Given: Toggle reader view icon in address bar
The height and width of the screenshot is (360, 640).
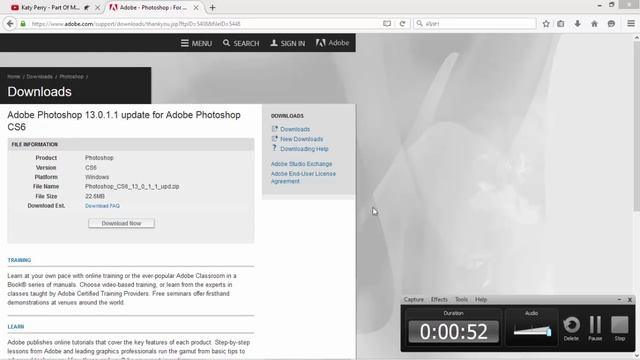Looking at the screenshot, I should click(387, 24).
